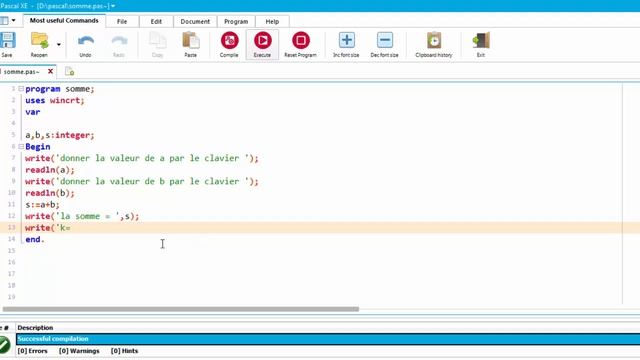Click the 'Successful compilation' message row
The height and width of the screenshot is (360, 640).
click(x=328, y=339)
